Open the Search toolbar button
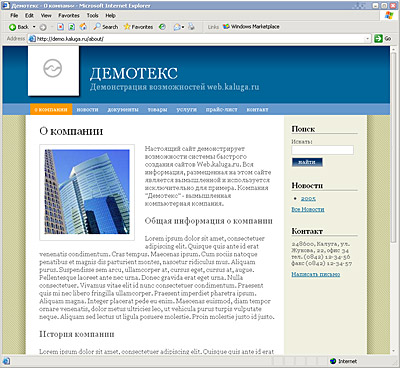Screen dimensions: 400x368 click(x=106, y=27)
